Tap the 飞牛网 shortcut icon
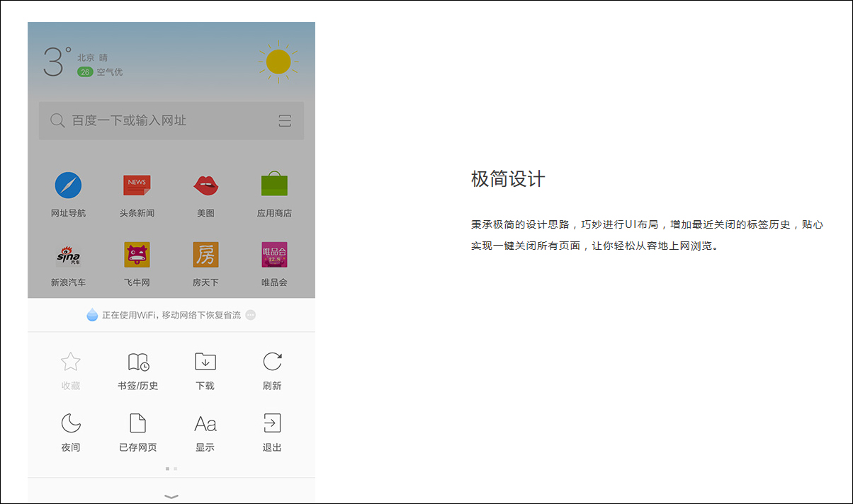The height and width of the screenshot is (504, 853). click(137, 255)
